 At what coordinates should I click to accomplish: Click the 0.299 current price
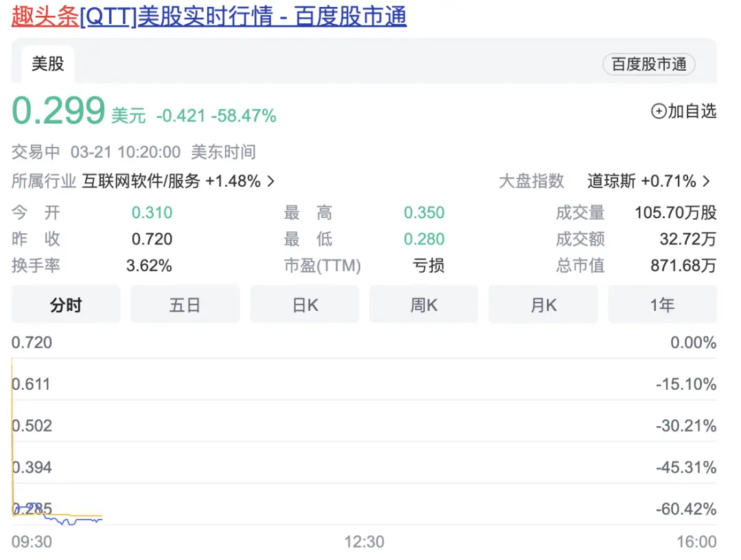(58, 111)
